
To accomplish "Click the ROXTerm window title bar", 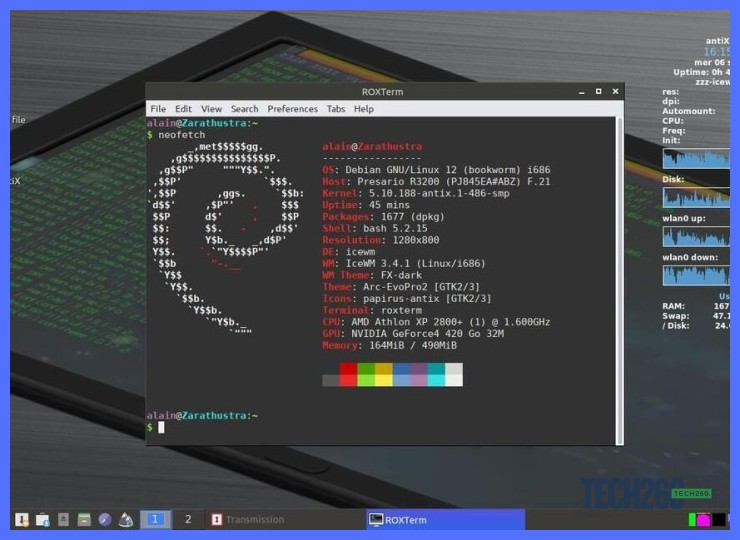I will (x=382, y=92).
